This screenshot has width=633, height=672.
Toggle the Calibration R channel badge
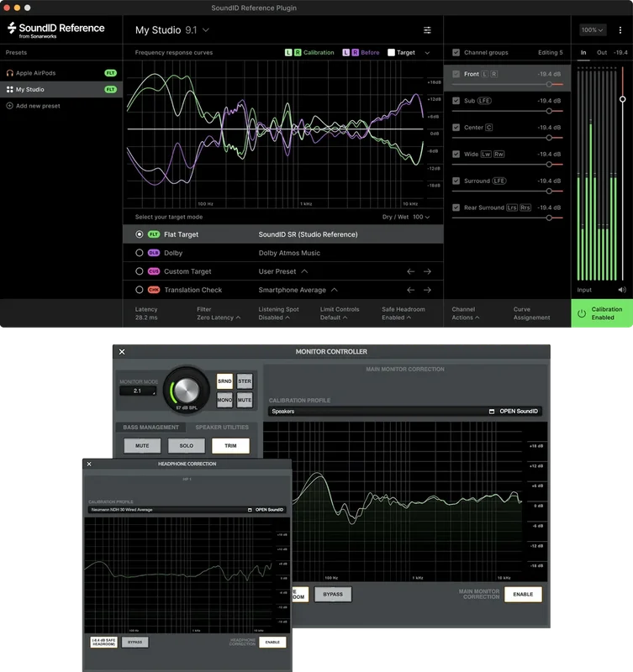pos(298,53)
